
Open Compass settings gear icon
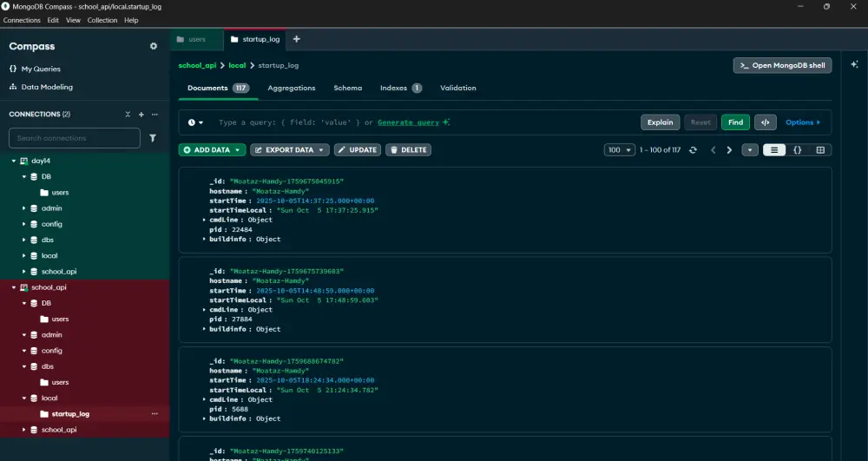[x=154, y=46]
